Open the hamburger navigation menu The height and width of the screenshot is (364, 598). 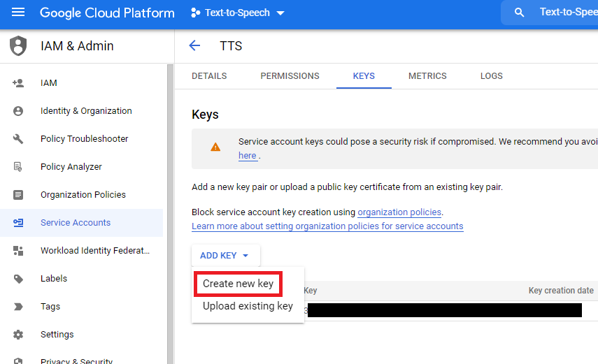pos(18,13)
